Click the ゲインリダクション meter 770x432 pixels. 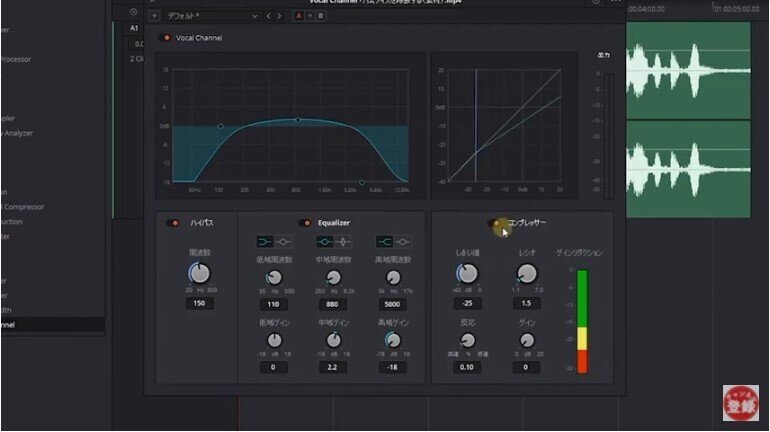(582, 321)
